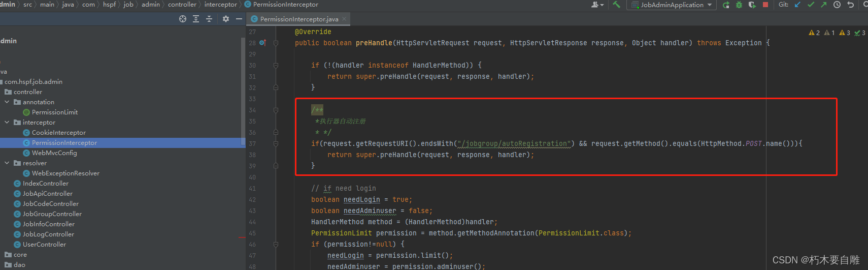
Task: Click 'java' in the breadcrumb path
Action: (68, 5)
